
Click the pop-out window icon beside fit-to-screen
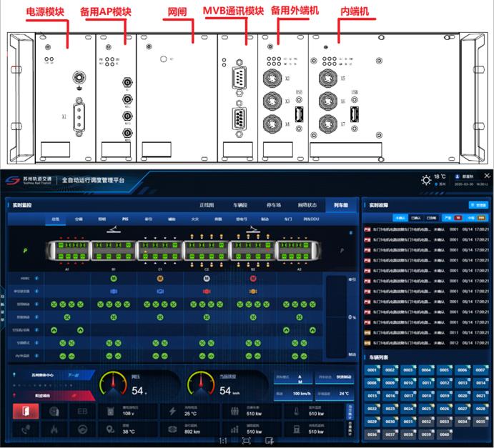click(x=270, y=441)
